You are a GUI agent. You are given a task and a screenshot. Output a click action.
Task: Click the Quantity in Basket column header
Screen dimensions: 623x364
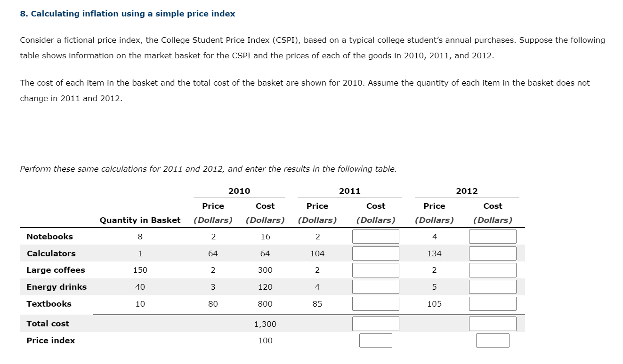pos(140,220)
